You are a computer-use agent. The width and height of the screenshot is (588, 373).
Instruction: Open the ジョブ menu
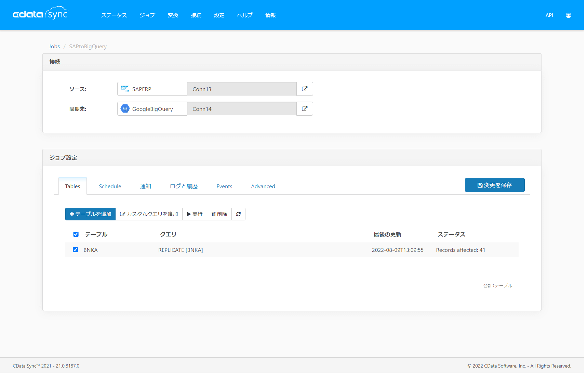[147, 15]
